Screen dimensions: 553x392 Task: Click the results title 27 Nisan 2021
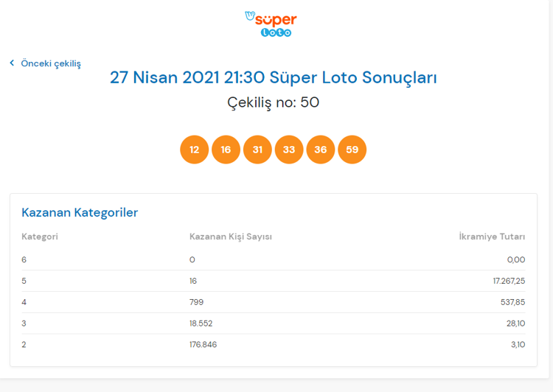click(x=273, y=77)
